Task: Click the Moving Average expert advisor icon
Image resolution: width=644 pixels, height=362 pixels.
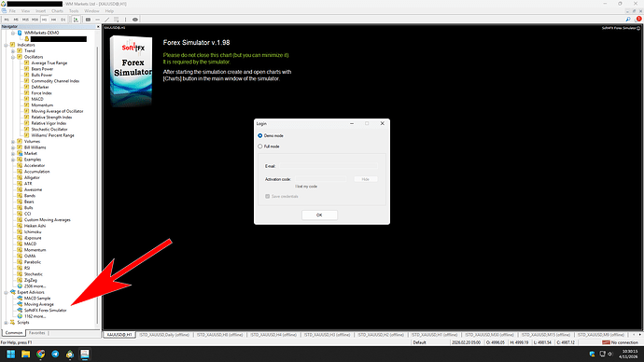Action: point(20,304)
